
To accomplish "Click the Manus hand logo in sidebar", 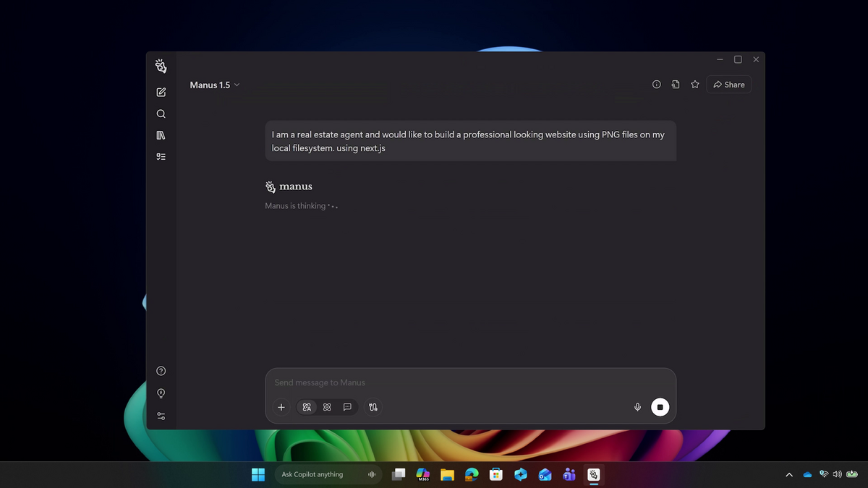I will tap(161, 67).
